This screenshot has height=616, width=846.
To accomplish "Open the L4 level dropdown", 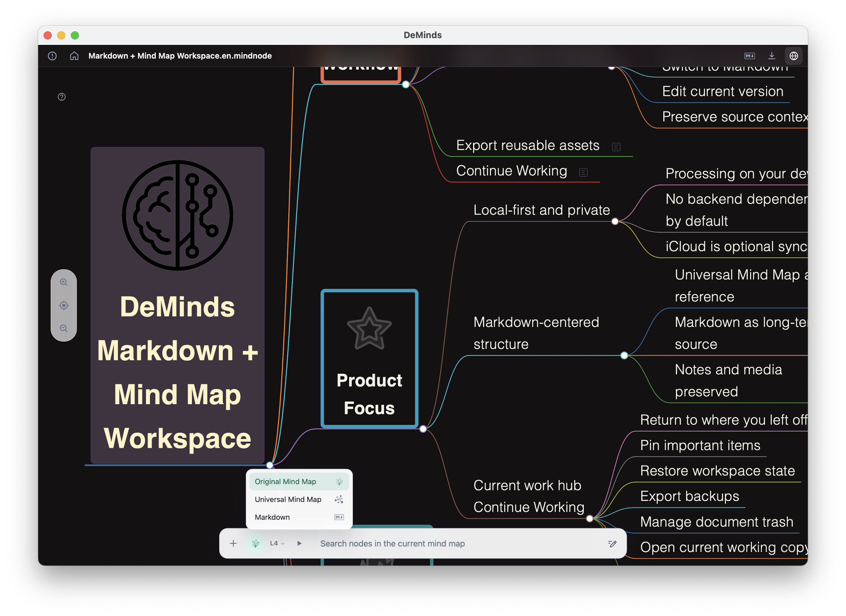I will [x=277, y=544].
